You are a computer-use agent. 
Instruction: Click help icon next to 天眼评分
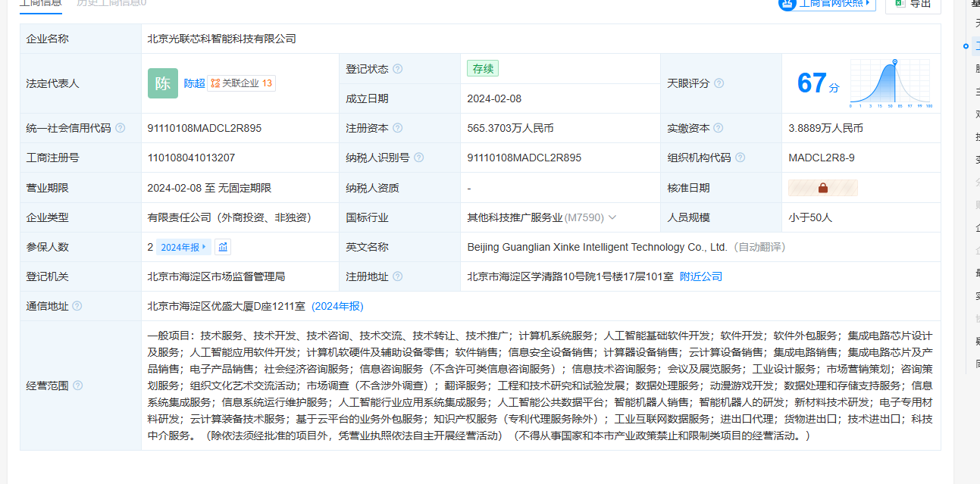(719, 83)
